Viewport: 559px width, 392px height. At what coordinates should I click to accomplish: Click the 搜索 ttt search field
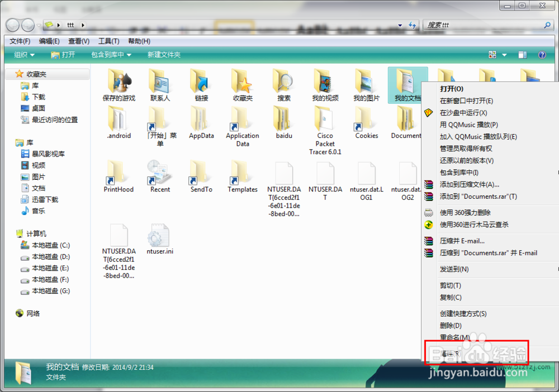point(487,25)
